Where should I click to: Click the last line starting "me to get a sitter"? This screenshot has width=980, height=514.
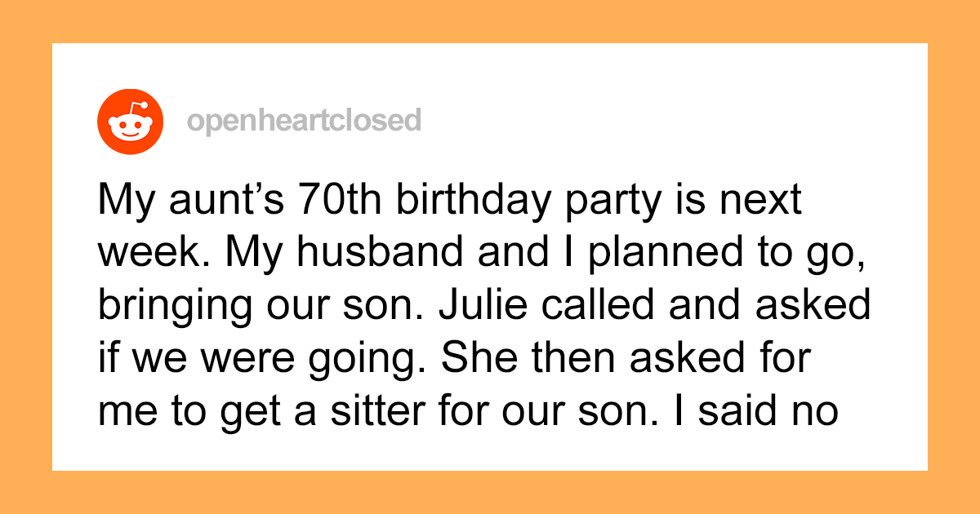click(468, 410)
